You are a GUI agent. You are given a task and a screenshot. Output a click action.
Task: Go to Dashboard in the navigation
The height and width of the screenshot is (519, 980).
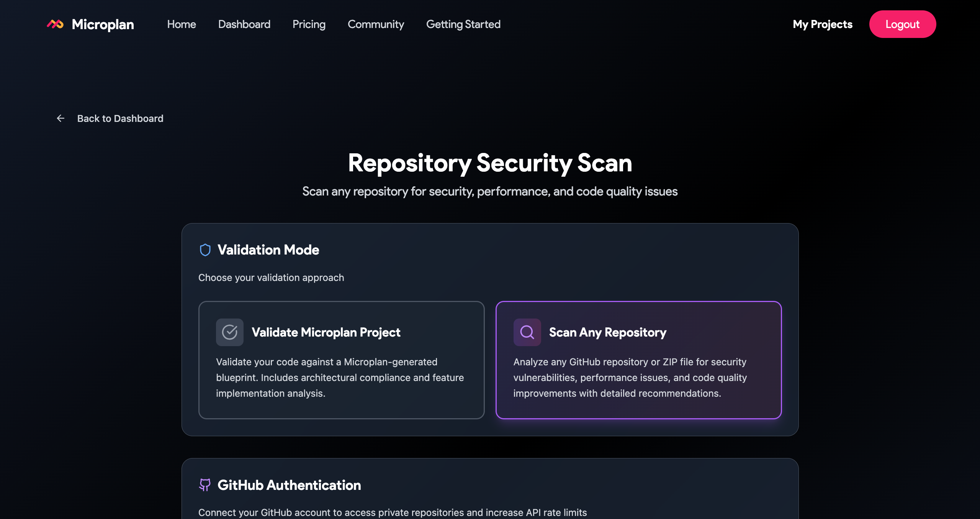tap(244, 24)
